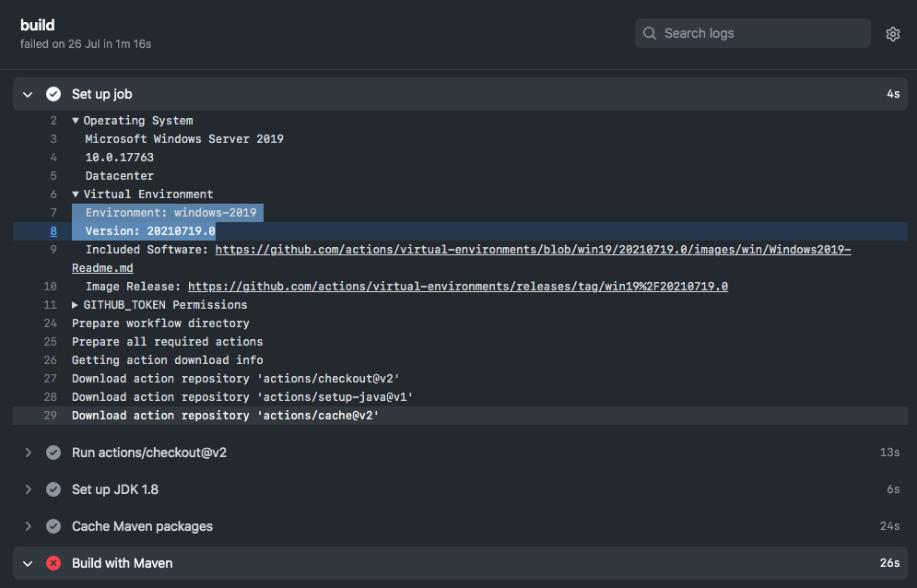Click the 'Getting action download info' log line

[x=167, y=360]
